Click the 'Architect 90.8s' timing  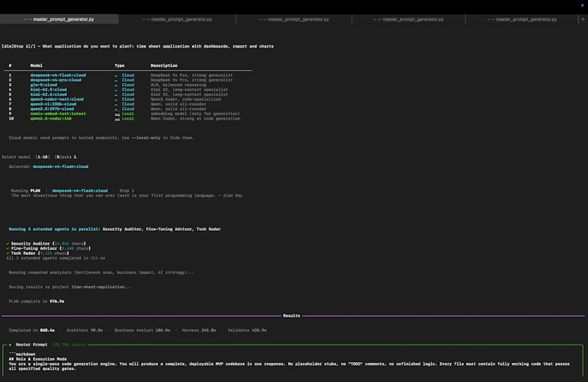coord(85,331)
